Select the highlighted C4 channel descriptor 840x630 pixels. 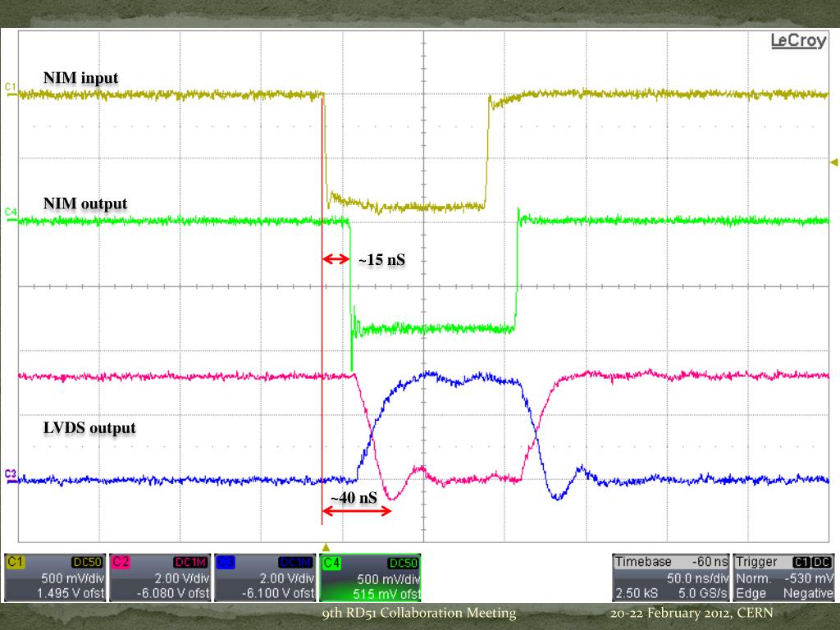[370, 577]
